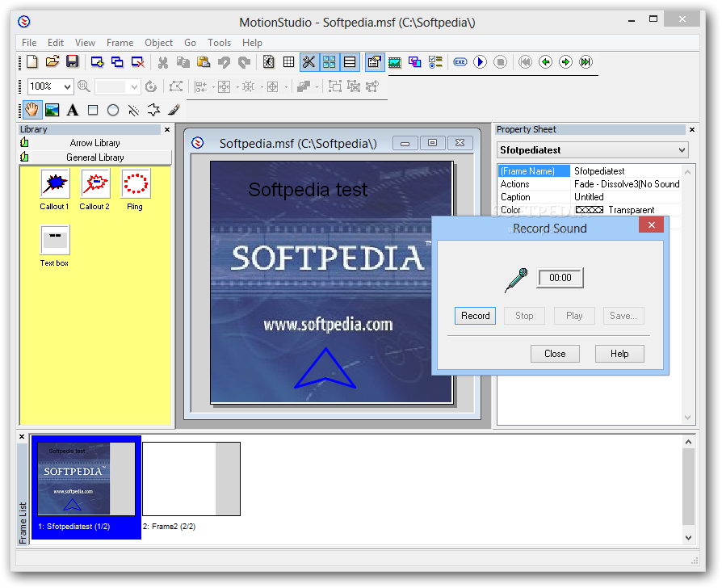This screenshot has width=722, height=588.
Task: Delete the frame with the red X frame icon
Action: pyautogui.click(x=137, y=61)
